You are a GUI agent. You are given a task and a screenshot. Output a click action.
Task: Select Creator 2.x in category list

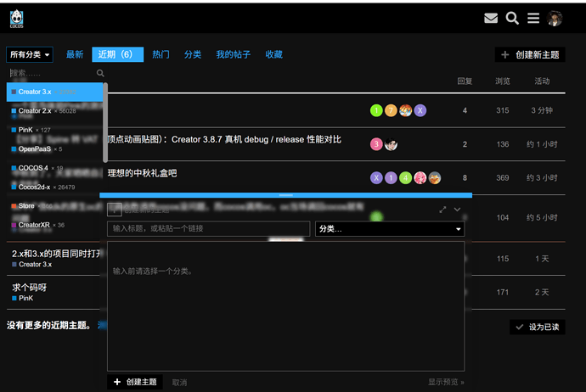pos(54,111)
